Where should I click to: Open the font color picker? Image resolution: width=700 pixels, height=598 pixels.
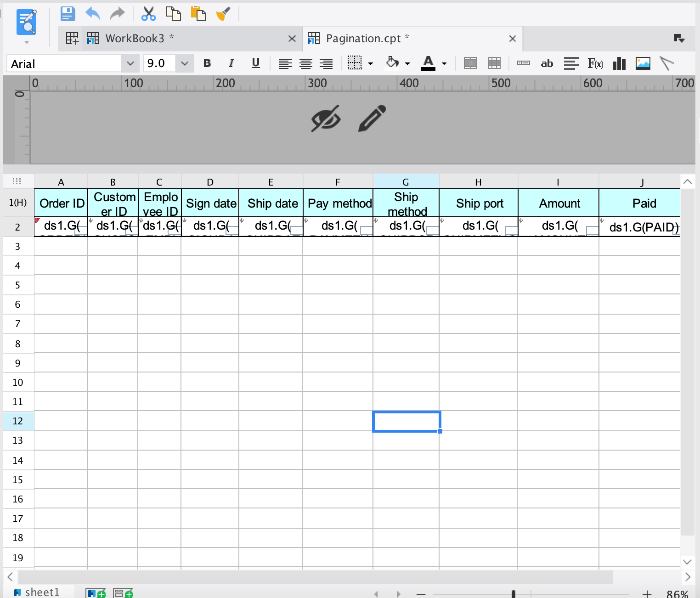tap(444, 63)
